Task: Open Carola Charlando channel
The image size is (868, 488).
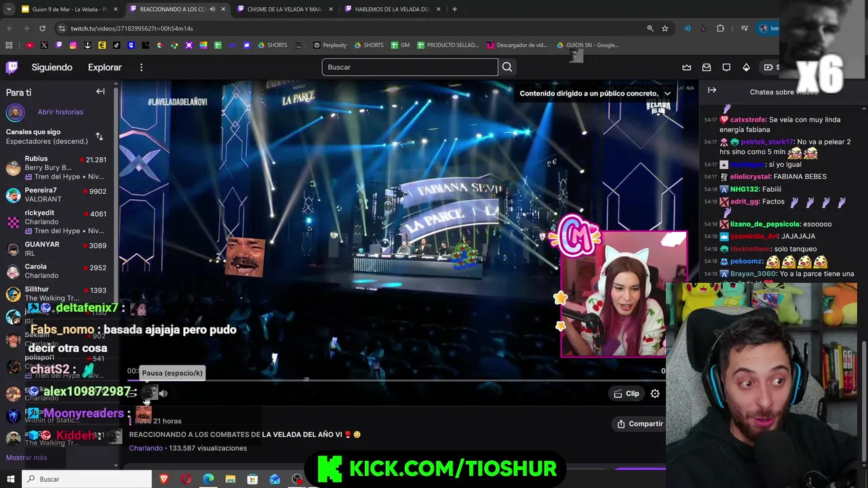Action: click(x=57, y=271)
